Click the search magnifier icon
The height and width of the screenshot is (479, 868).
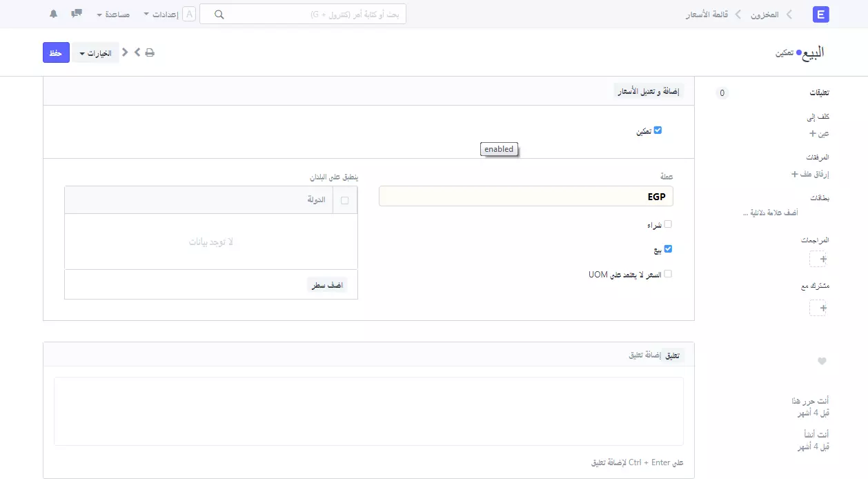click(219, 14)
